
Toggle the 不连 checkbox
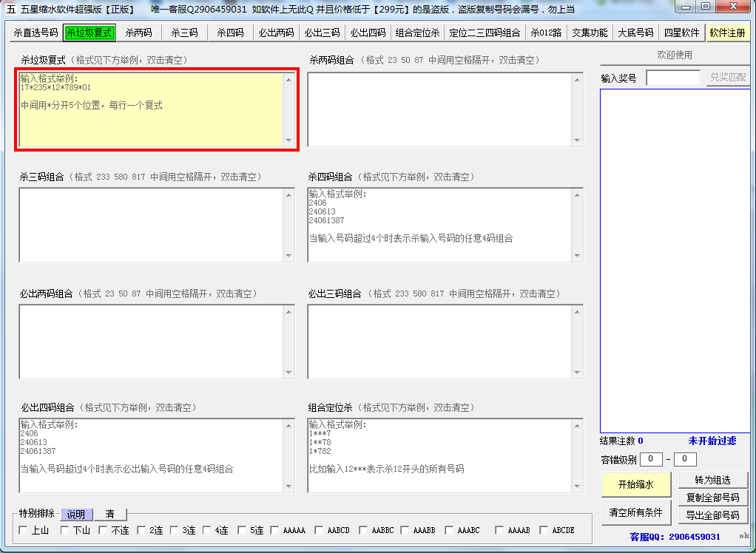click(x=103, y=530)
